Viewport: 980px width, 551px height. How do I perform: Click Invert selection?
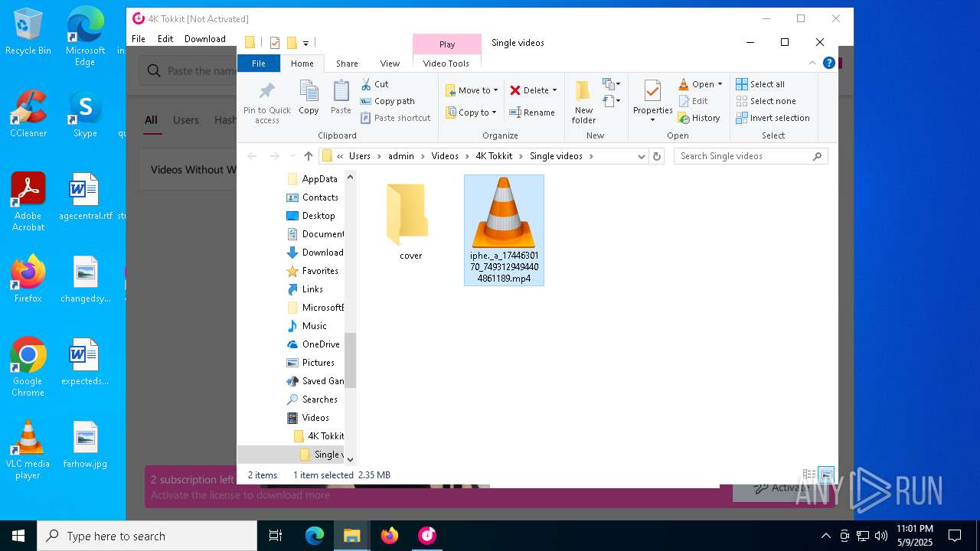[x=773, y=118]
